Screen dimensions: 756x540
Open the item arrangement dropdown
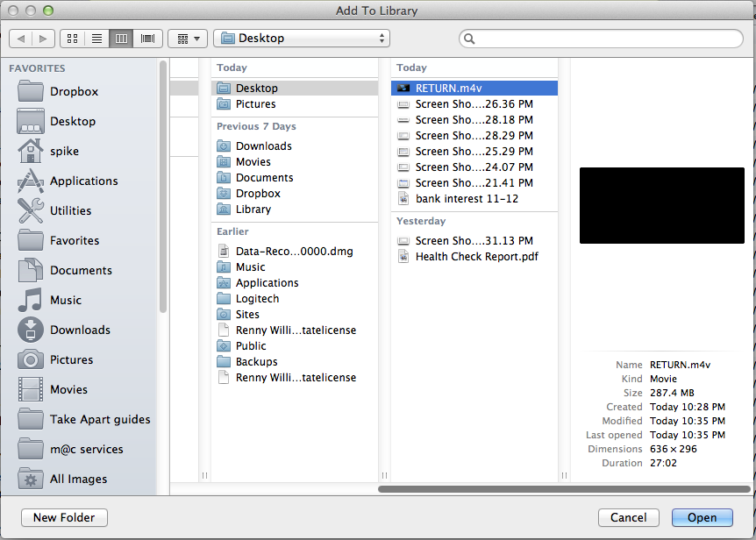pyautogui.click(x=188, y=39)
